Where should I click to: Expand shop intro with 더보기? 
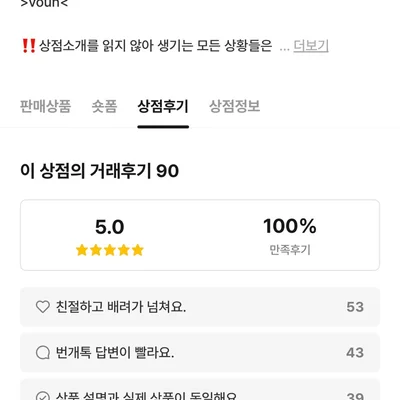point(311,46)
